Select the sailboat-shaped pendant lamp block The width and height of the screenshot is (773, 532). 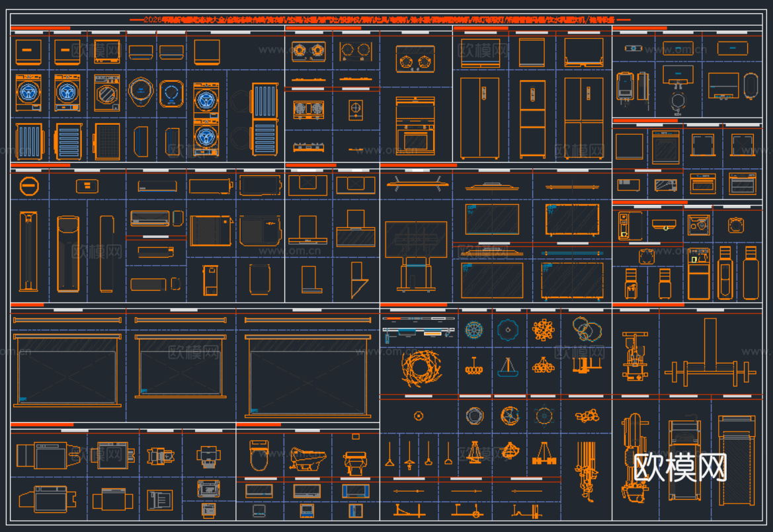pyautogui.click(x=508, y=367)
